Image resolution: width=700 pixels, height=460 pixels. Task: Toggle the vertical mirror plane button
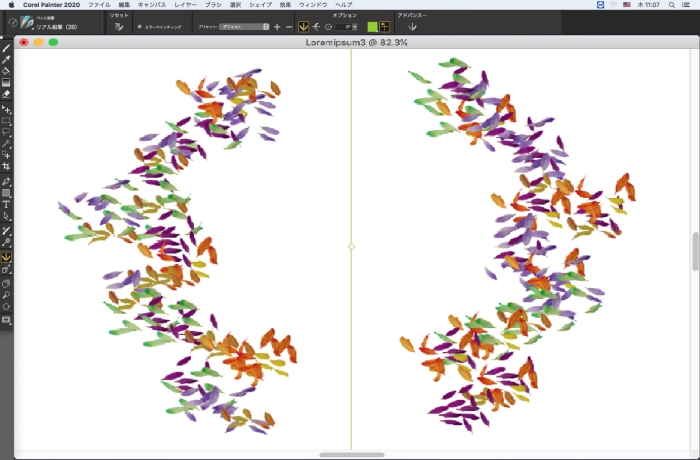coord(303,27)
